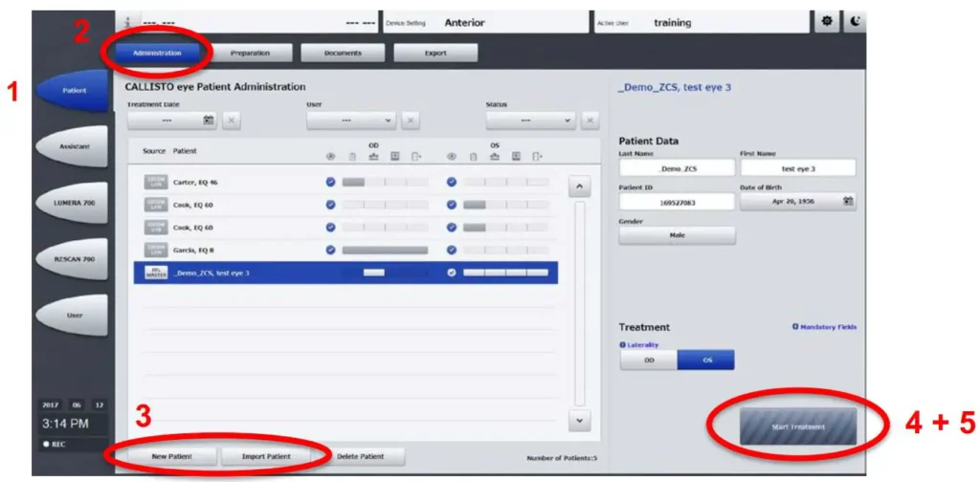Switch to the Administration tab
Image resolution: width=980 pixels, height=482 pixels.
coord(157,53)
